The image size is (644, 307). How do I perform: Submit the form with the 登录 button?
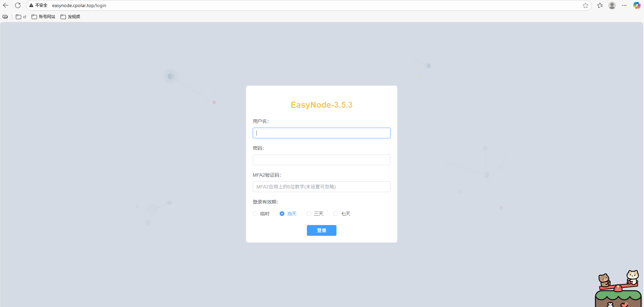(321, 230)
